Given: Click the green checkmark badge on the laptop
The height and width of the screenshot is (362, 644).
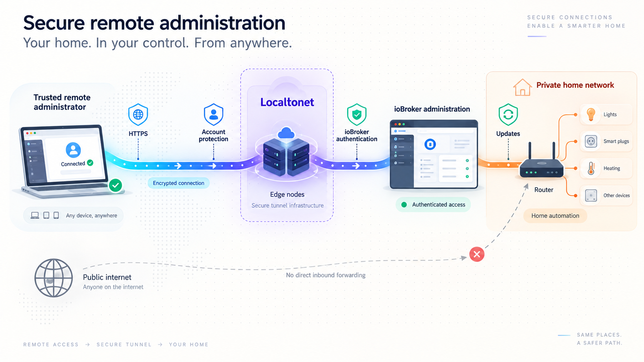Looking at the screenshot, I should (x=115, y=185).
